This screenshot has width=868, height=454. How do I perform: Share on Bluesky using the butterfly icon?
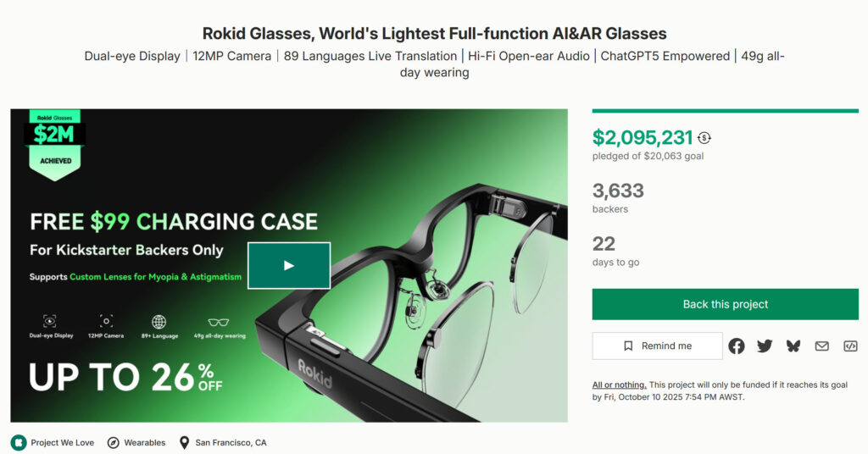pos(793,346)
